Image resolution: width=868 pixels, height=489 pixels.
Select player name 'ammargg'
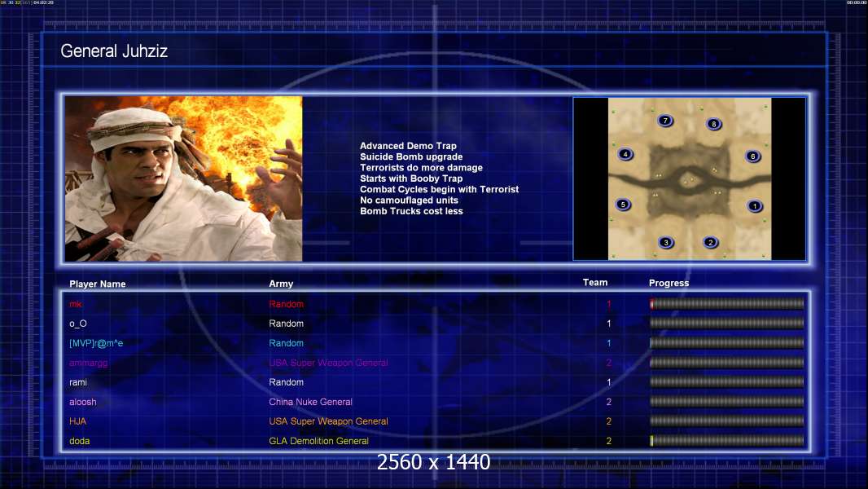[89, 363]
